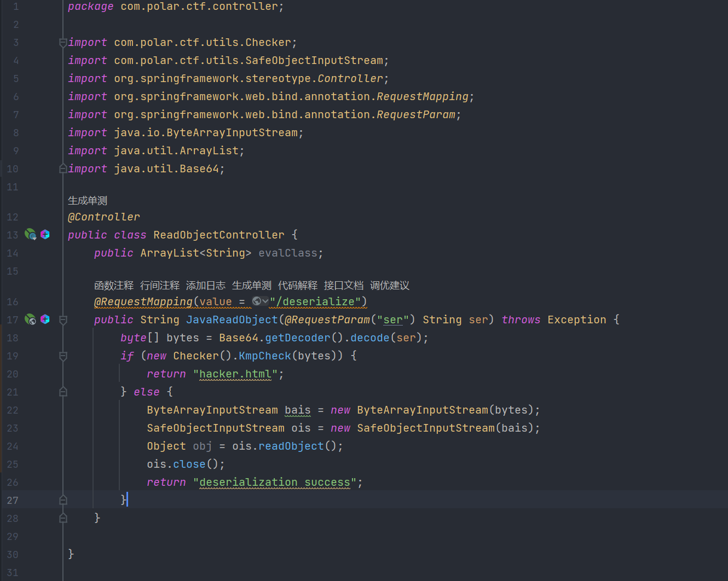Viewport: 728px width, 581px height.
Task: Click the import of java.util.ArrayList
Action: coord(156,150)
